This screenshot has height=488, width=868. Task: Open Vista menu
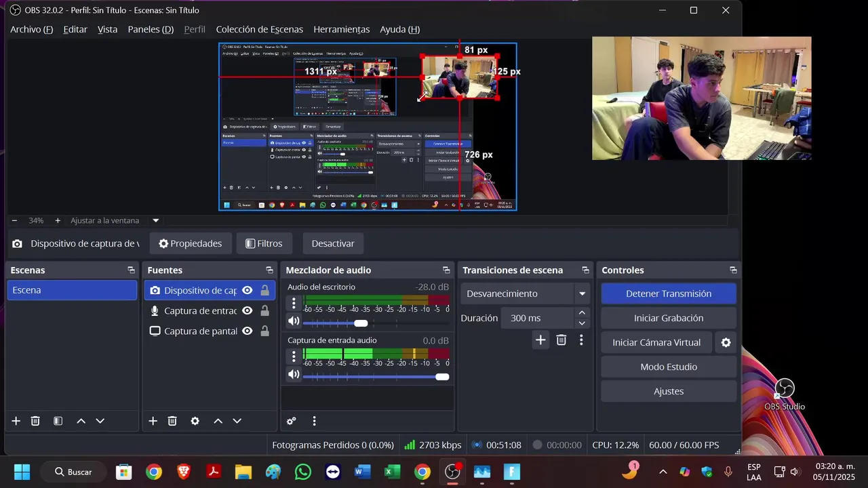click(107, 29)
